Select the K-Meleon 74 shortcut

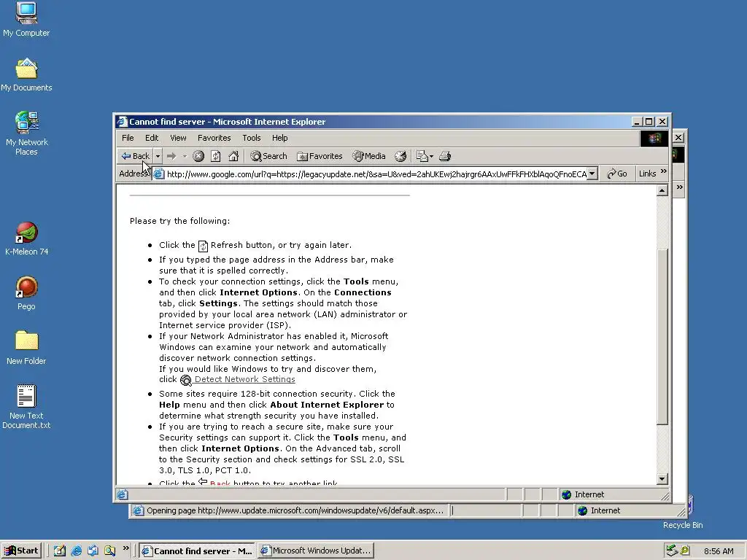coord(27,239)
